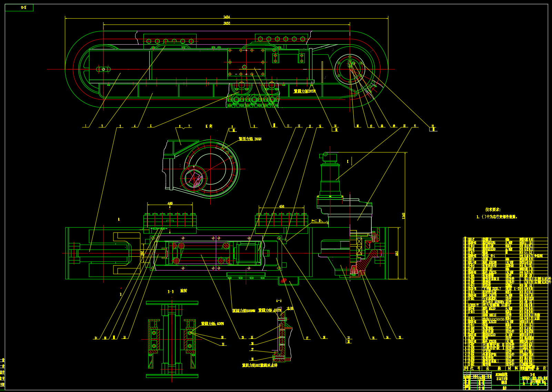552x392 pixels.
Task: Select the 技术要求 heading text
Action: 493,209
